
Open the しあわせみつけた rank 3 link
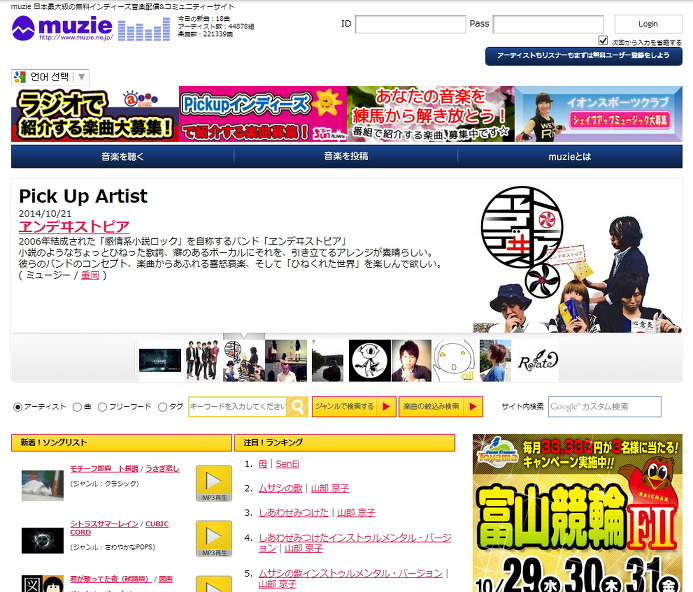click(x=293, y=513)
